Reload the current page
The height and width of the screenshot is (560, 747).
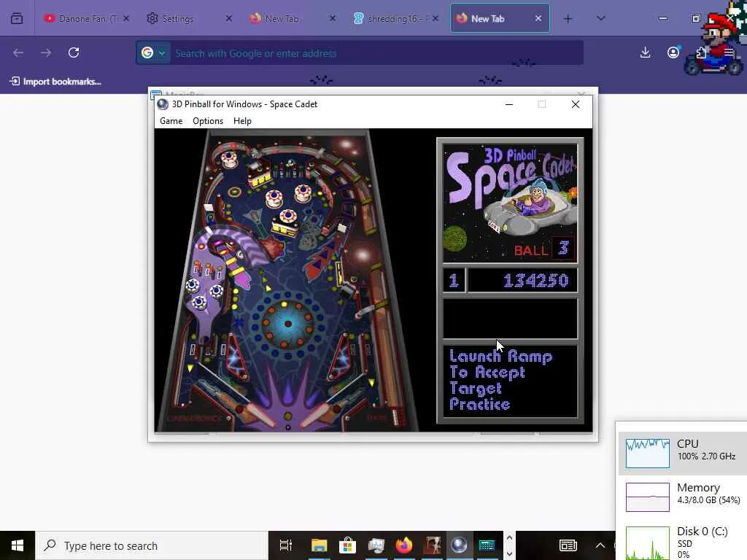coord(74,52)
